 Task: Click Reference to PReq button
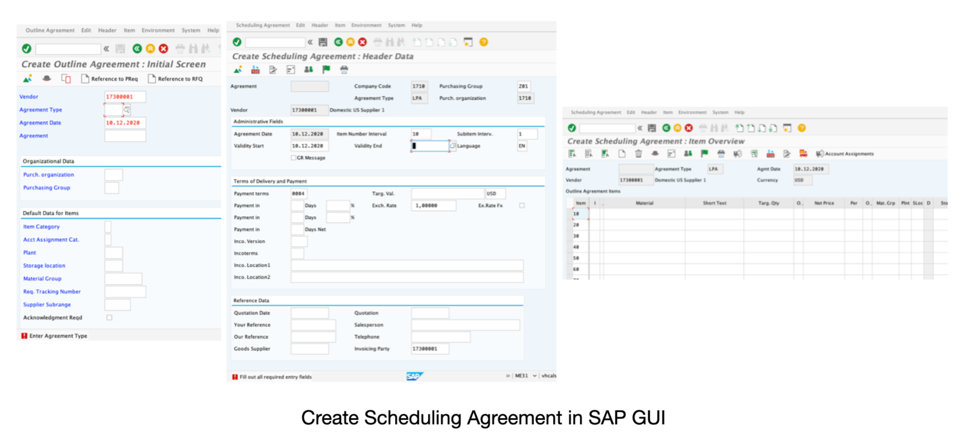tap(110, 79)
